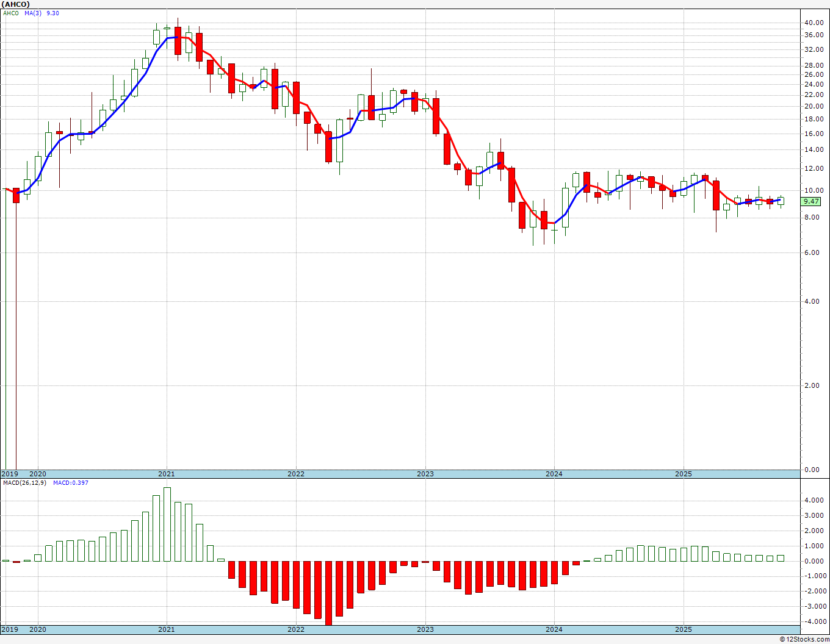Click the MA(3) indicator label
This screenshot has width=830, height=644.
point(33,13)
